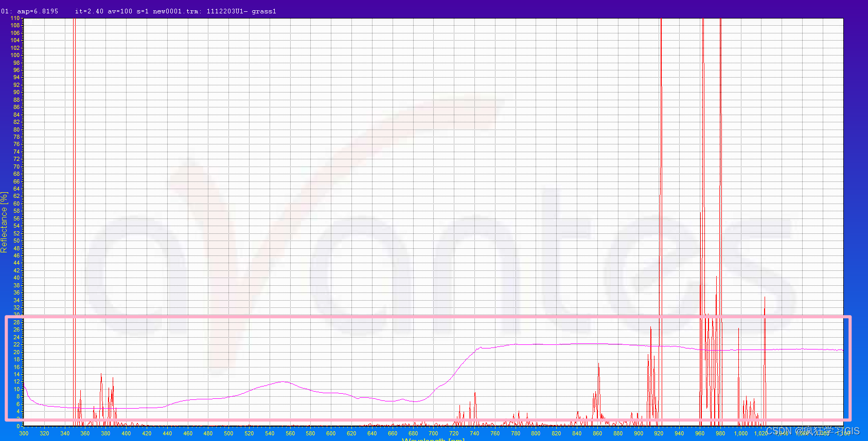Click the 'new0001.trm:' file name
The width and height of the screenshot is (868, 441).
coord(178,11)
